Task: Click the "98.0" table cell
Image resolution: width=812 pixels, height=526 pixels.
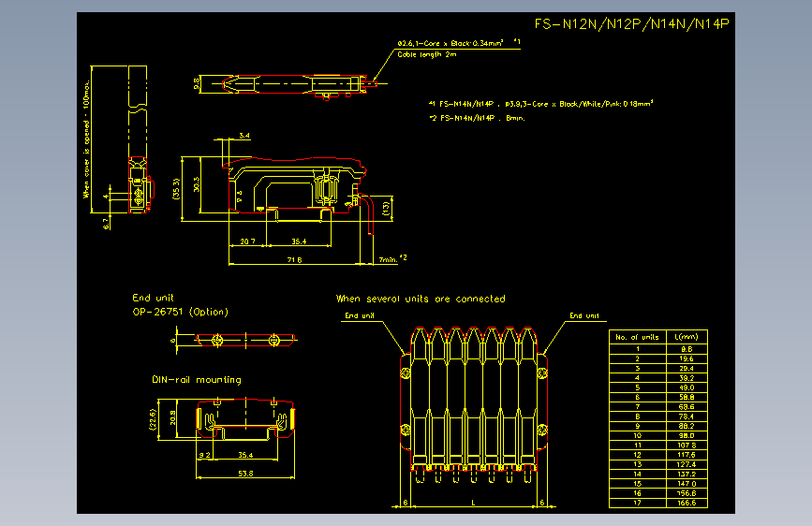Action: pos(687,435)
